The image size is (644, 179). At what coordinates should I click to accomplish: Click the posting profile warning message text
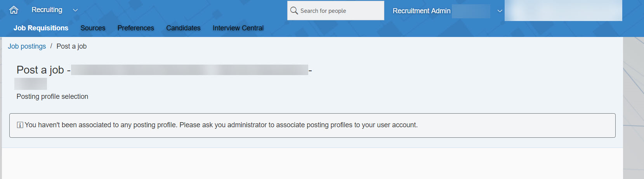tap(221, 125)
